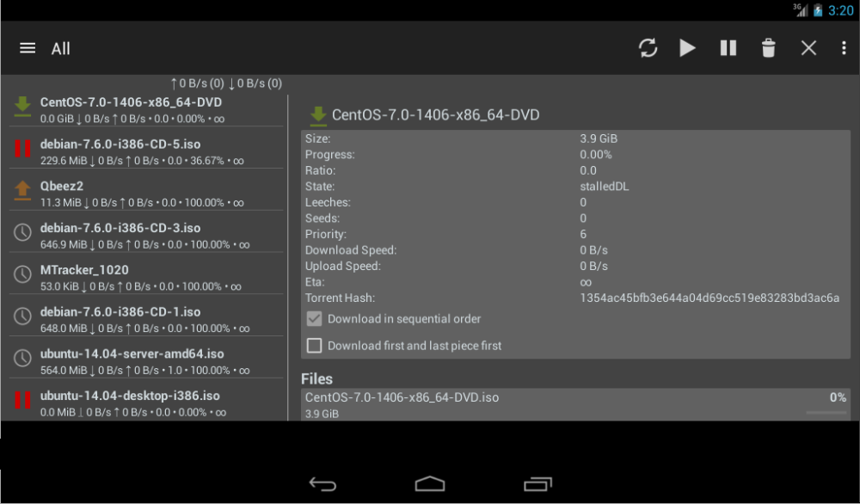This screenshot has height=504, width=860.
Task: Tap the CentOS title in details pane
Action: click(x=435, y=114)
